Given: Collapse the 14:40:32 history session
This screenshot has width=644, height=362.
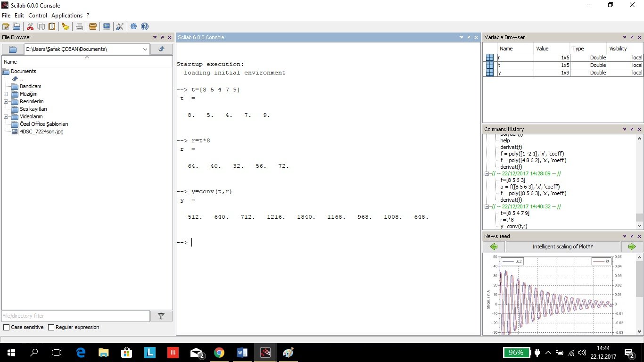Looking at the screenshot, I should pos(487,206).
